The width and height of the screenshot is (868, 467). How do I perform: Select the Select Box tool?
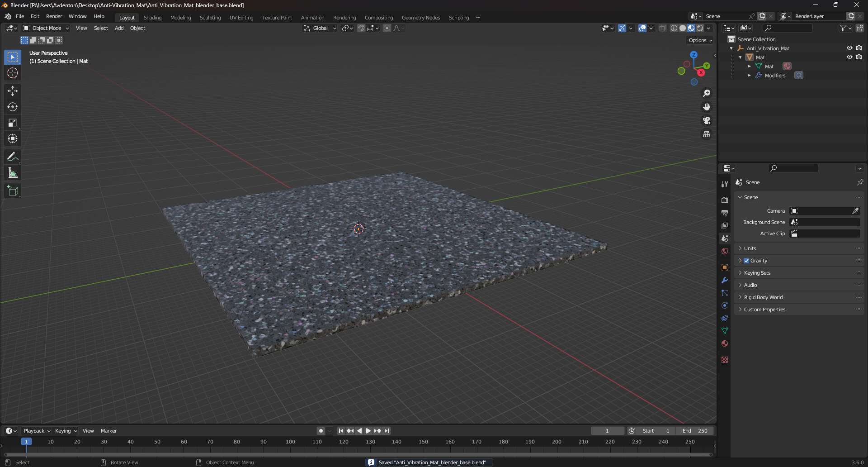tap(13, 57)
